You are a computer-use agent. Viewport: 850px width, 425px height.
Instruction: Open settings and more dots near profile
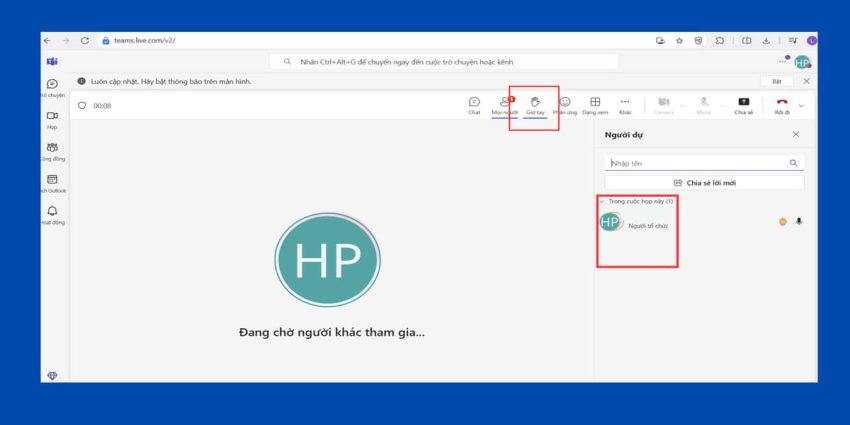coord(782,61)
